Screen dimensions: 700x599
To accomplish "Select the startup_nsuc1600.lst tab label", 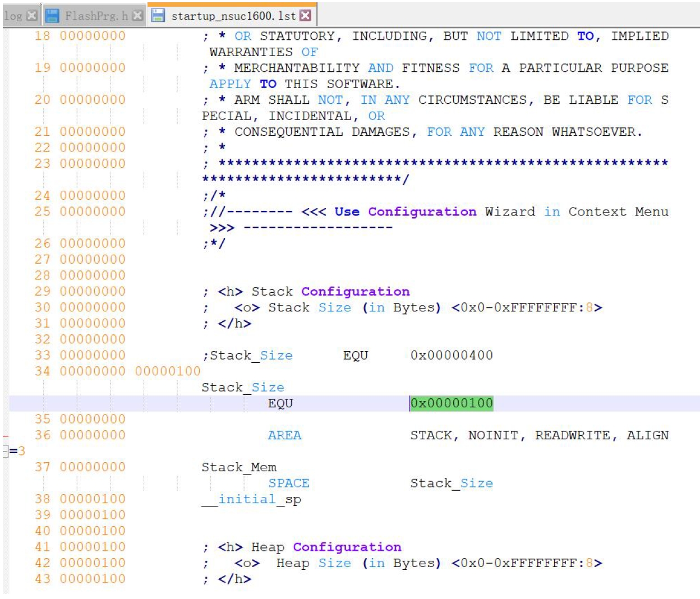I will [x=233, y=16].
